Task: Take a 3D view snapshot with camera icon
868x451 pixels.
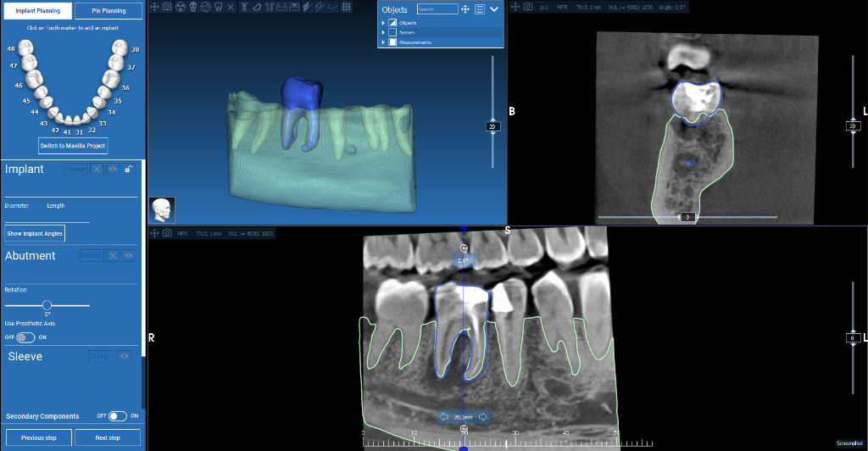Action: (x=167, y=7)
